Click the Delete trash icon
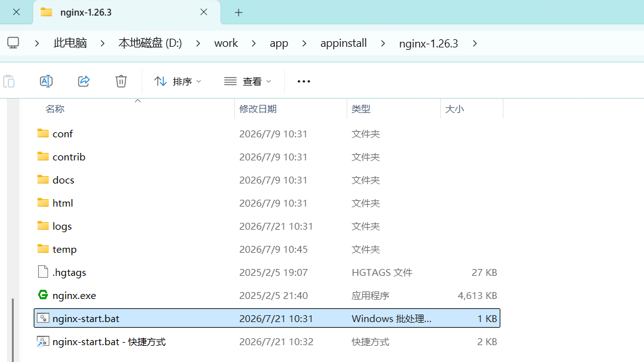Image resolution: width=644 pixels, height=362 pixels. click(121, 81)
